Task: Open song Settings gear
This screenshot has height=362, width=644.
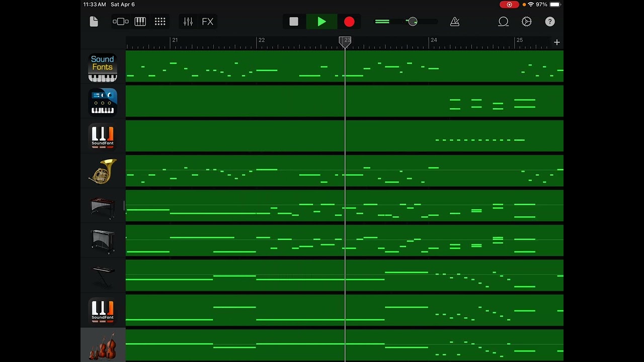Action: (527, 22)
